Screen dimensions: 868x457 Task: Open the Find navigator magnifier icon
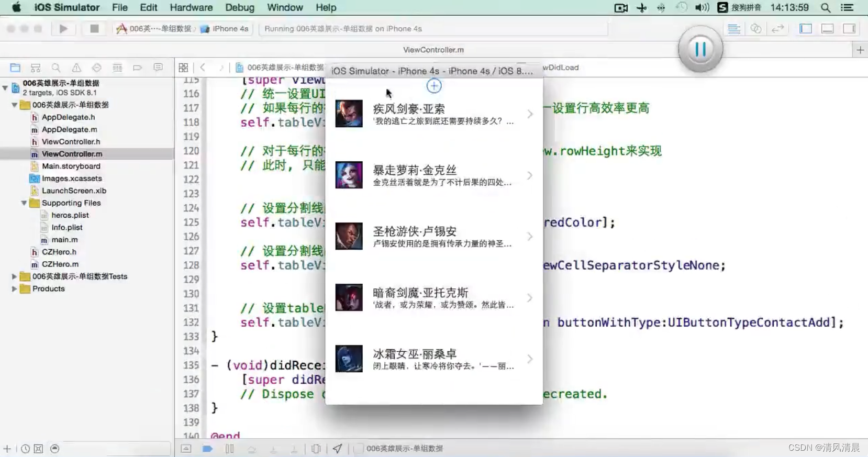coord(56,68)
